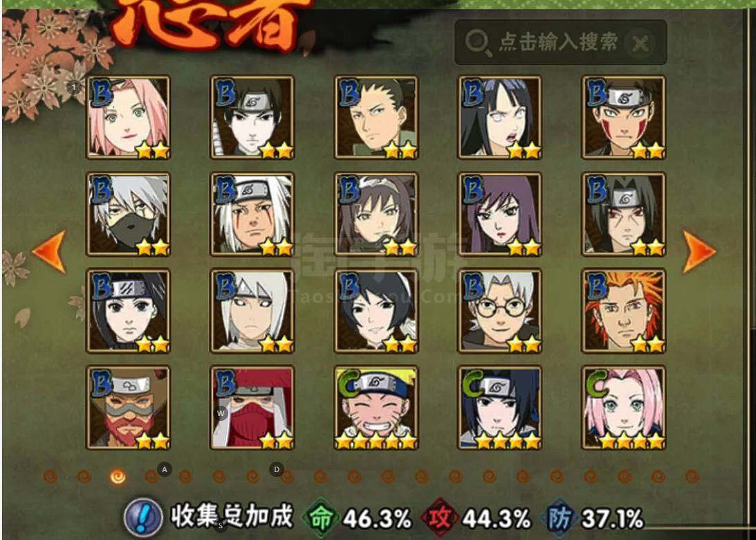Click the red attack bonus icon
756x540 pixels.
click(440, 519)
